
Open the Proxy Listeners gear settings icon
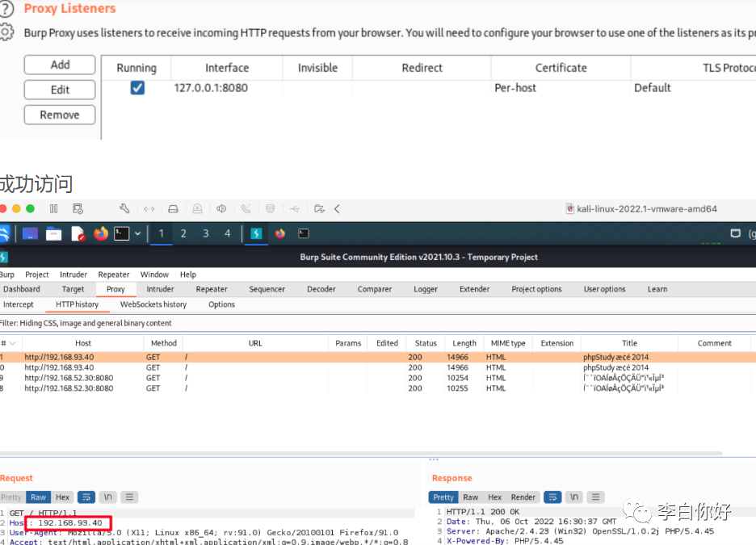coord(6,31)
